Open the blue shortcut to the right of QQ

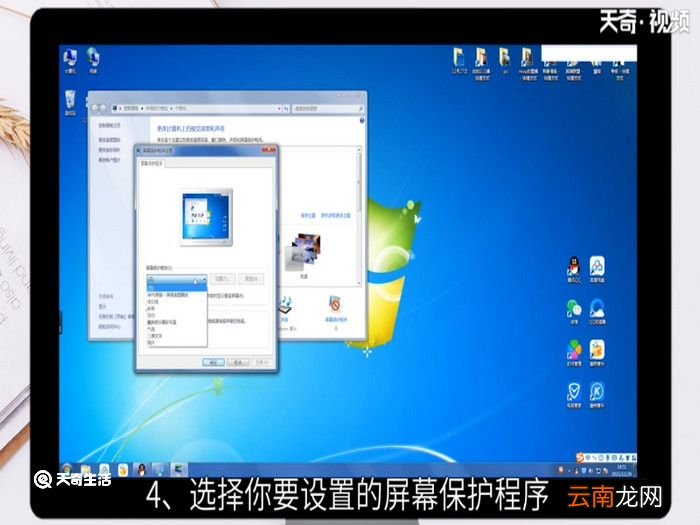(x=597, y=269)
